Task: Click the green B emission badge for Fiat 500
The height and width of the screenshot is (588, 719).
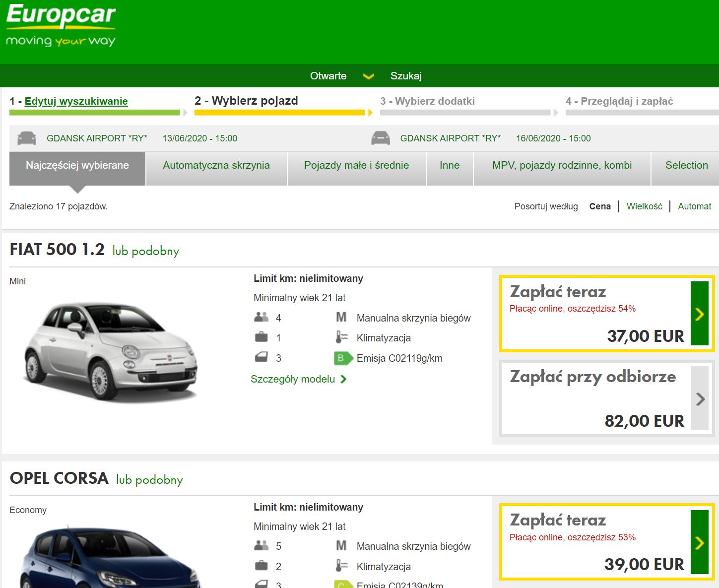Action: coord(342,358)
